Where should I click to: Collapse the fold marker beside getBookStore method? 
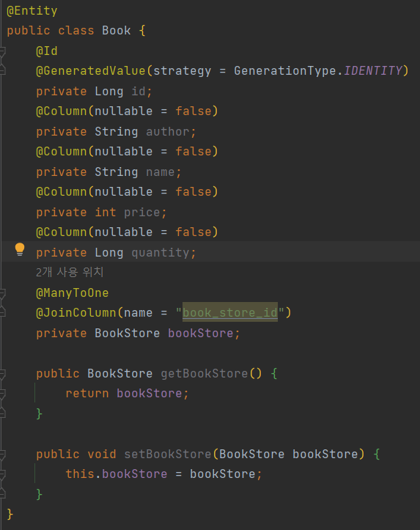2,374
